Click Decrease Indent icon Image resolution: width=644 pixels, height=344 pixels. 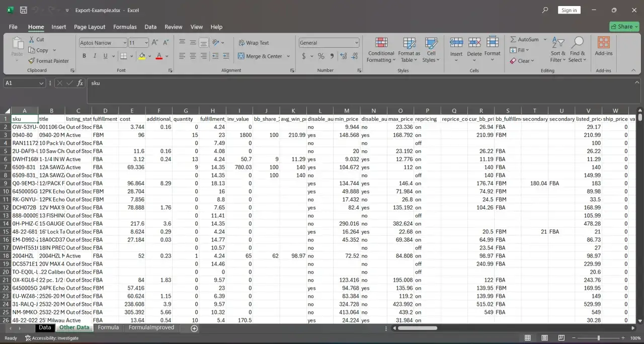(x=215, y=56)
